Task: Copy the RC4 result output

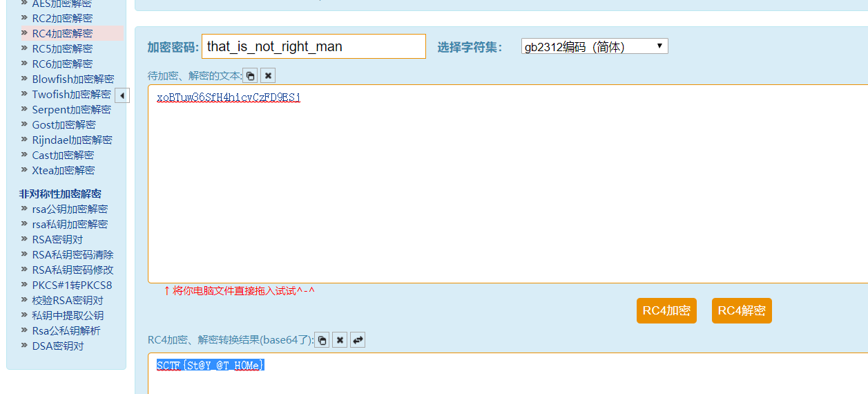Action: [x=322, y=340]
